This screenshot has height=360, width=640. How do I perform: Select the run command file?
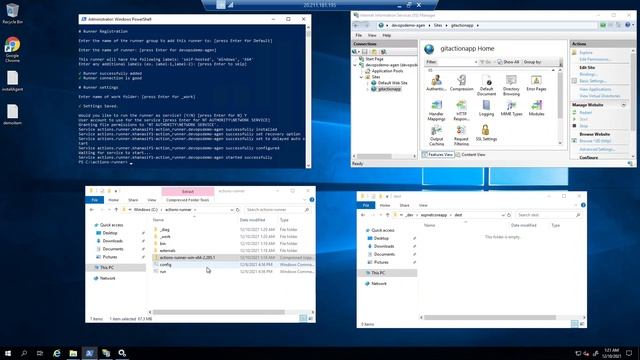[232, 272]
